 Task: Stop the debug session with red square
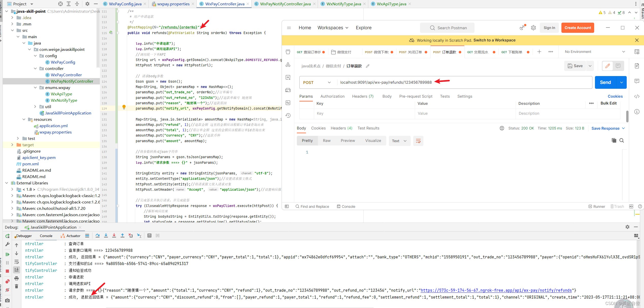coord(7,271)
